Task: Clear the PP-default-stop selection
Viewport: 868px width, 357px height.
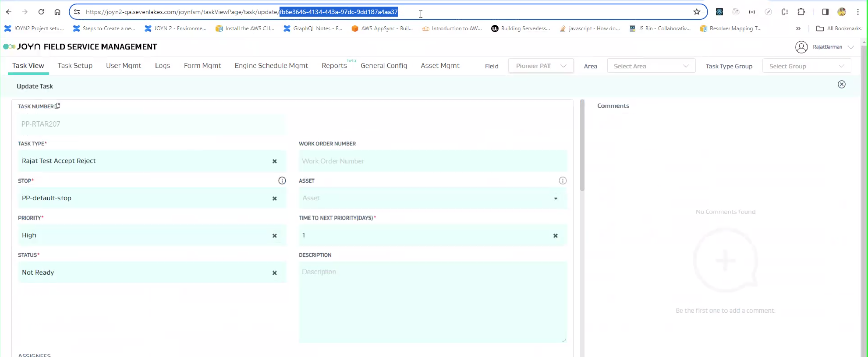Action: (274, 198)
